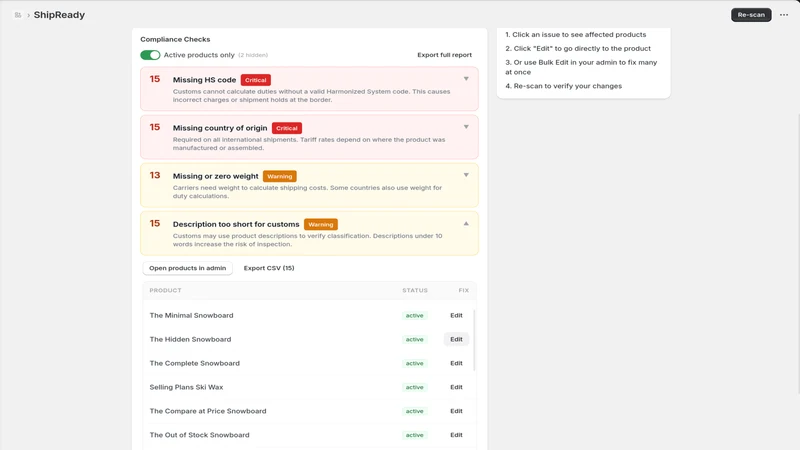Edit Selling Plans Ski Wax
The height and width of the screenshot is (450, 800).
(456, 387)
